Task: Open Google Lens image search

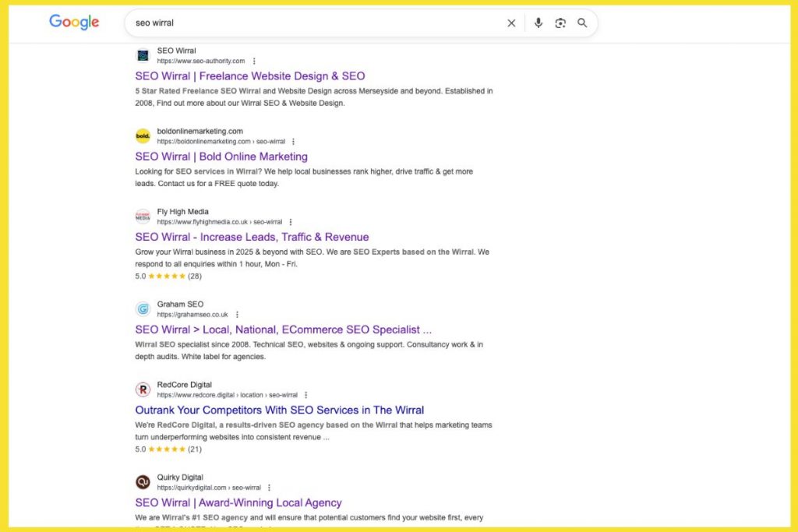Action: [560, 23]
